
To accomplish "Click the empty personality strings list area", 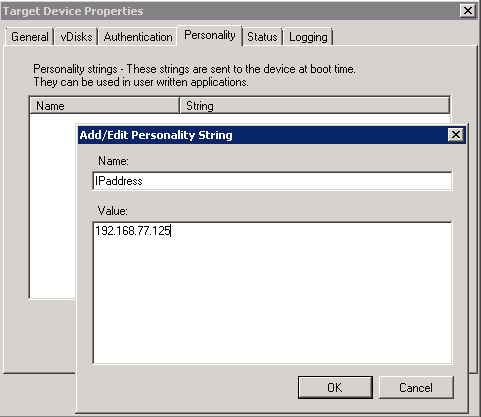I will 52,206.
